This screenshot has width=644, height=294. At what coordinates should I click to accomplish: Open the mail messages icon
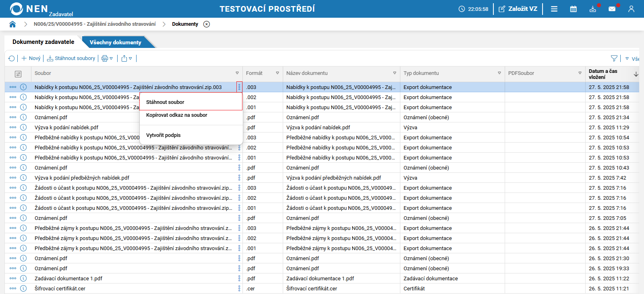pyautogui.click(x=612, y=9)
